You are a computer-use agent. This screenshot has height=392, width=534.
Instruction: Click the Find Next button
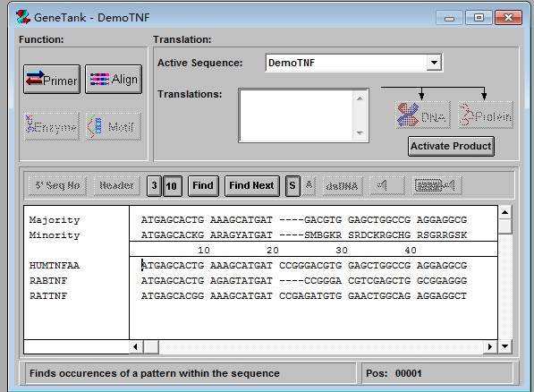pos(251,186)
